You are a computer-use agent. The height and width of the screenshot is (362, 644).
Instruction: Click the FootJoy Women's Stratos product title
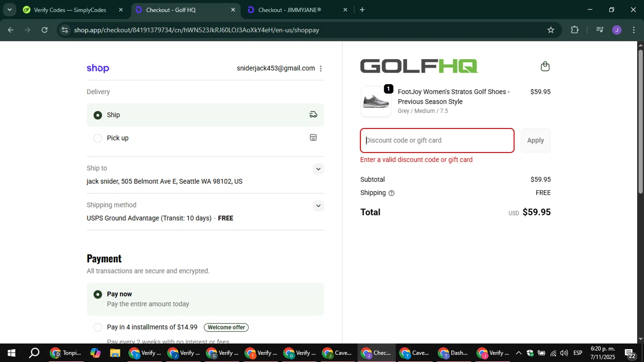(454, 97)
